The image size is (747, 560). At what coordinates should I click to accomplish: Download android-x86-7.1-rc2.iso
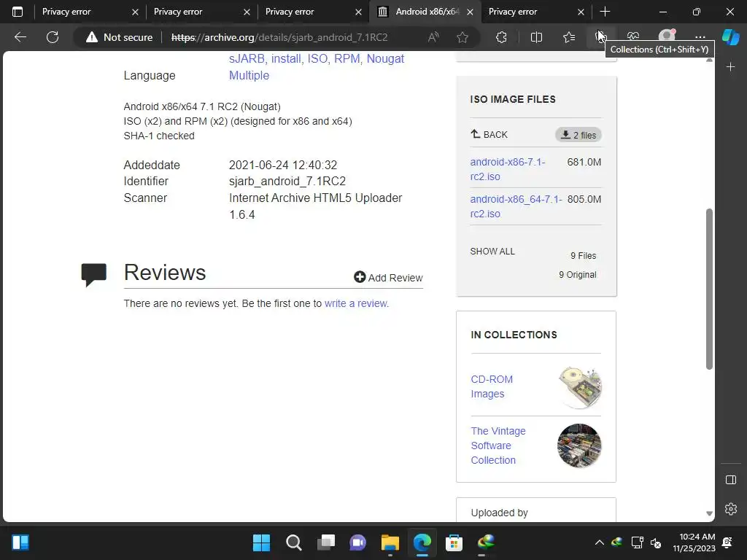pos(508,169)
